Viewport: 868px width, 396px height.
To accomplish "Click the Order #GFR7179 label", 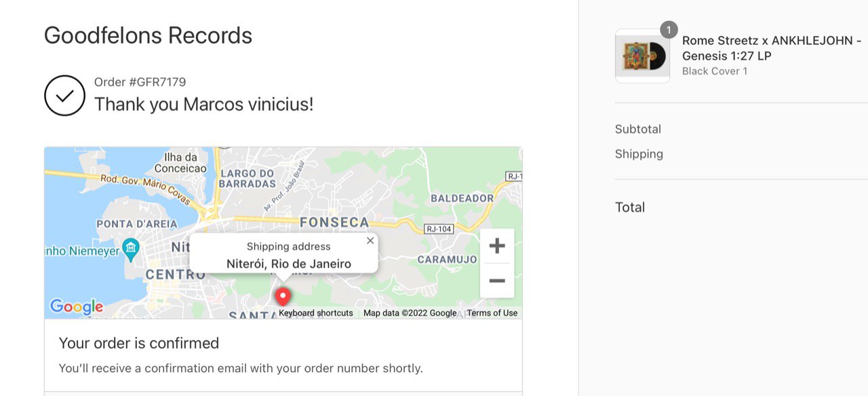I will click(x=140, y=82).
